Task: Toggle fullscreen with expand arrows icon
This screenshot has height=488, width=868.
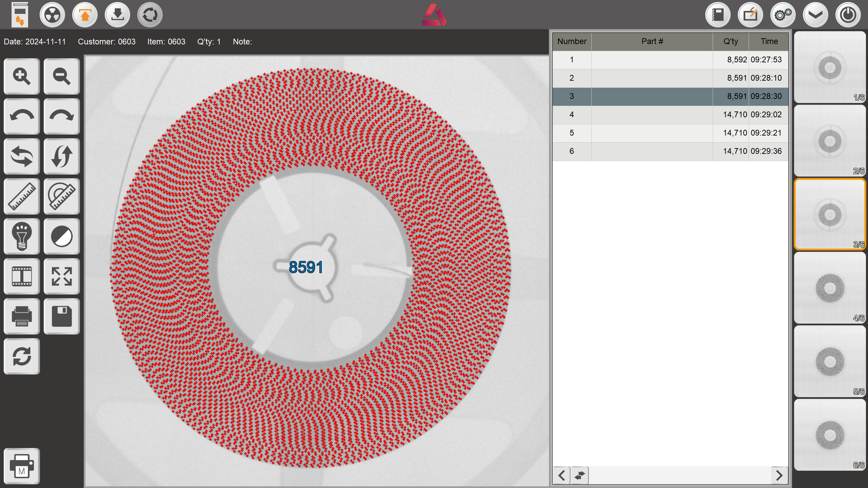Action: point(62,276)
